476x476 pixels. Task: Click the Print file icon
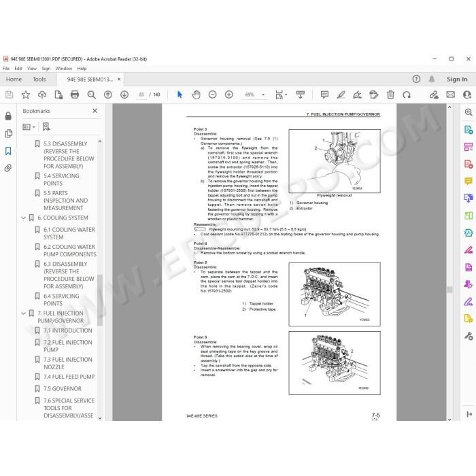point(75,95)
